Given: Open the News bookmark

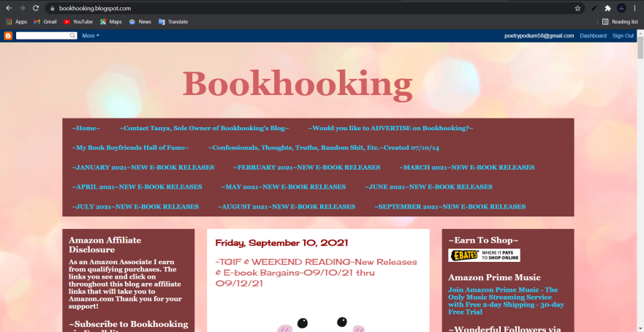Looking at the screenshot, I should (140, 22).
